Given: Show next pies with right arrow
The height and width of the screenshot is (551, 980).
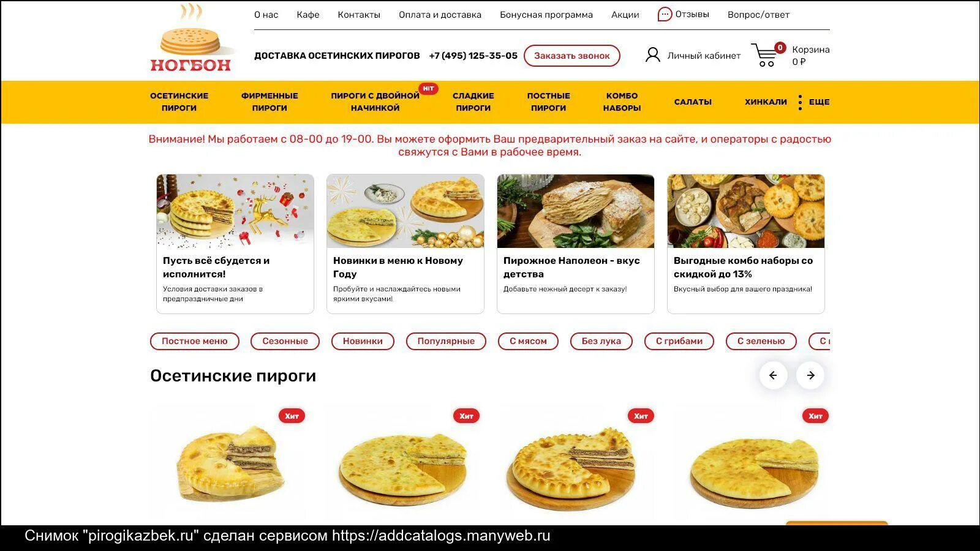Looking at the screenshot, I should click(x=810, y=375).
